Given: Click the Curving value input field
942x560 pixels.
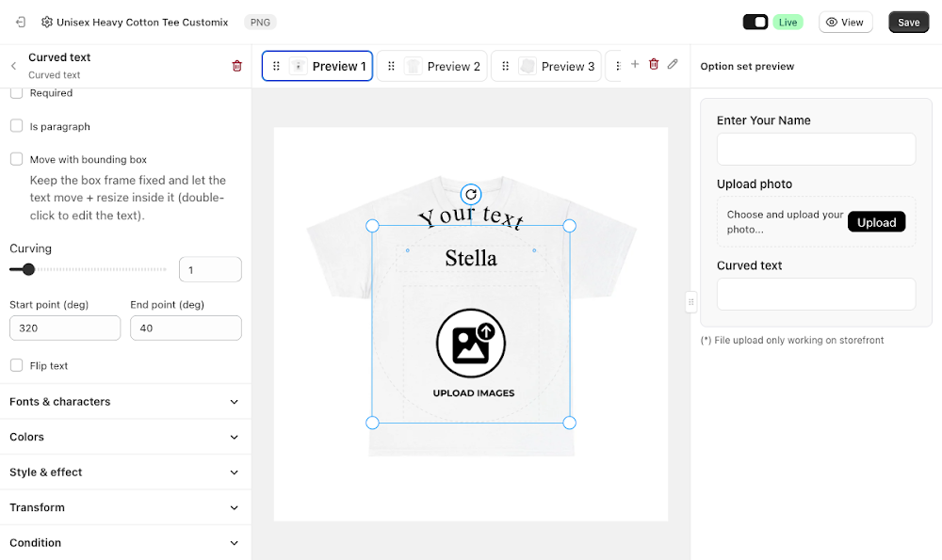Looking at the screenshot, I should click(210, 269).
